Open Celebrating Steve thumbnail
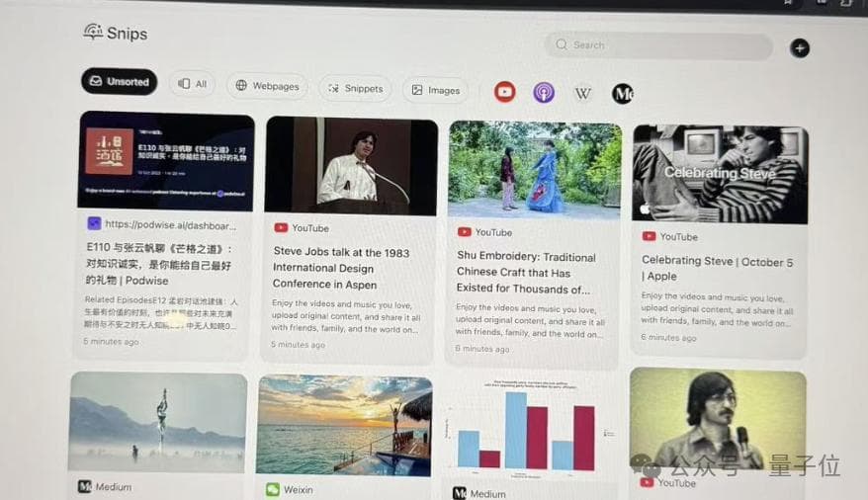The image size is (868, 500). click(x=720, y=174)
